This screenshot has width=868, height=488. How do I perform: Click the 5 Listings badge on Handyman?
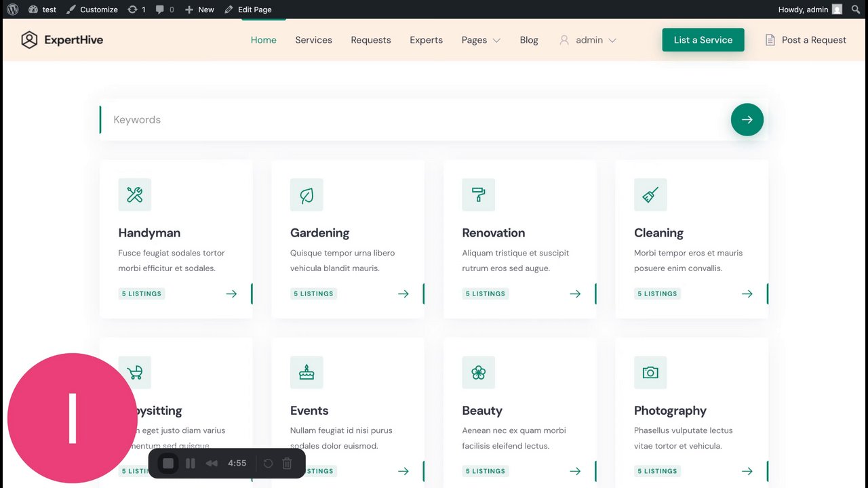point(142,293)
